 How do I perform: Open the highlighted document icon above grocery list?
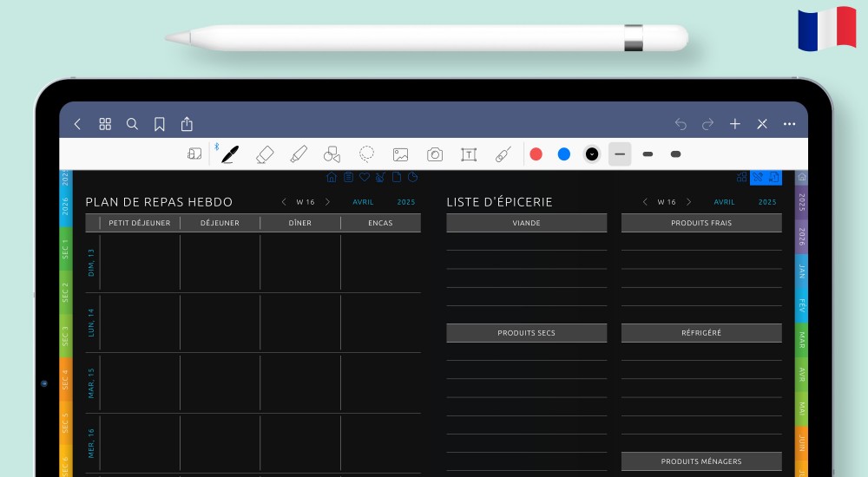coord(774,177)
